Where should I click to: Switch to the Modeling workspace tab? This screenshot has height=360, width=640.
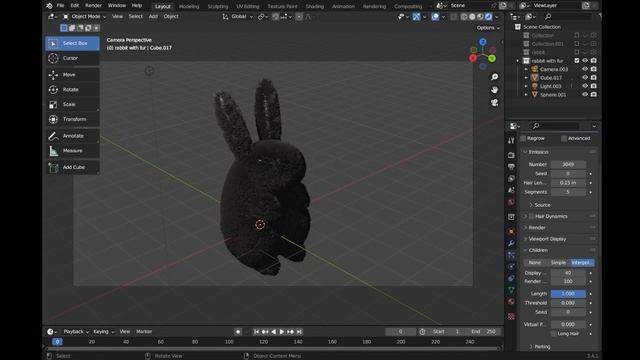point(189,7)
